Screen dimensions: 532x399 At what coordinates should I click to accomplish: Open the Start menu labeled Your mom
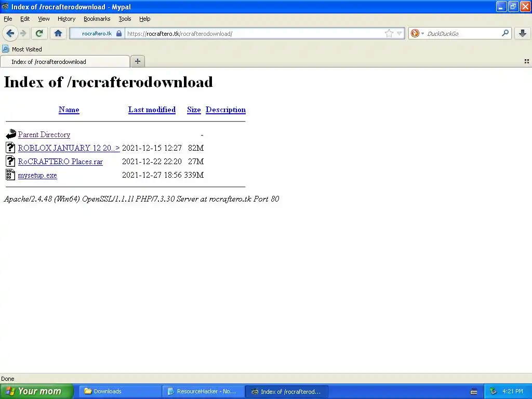37,391
